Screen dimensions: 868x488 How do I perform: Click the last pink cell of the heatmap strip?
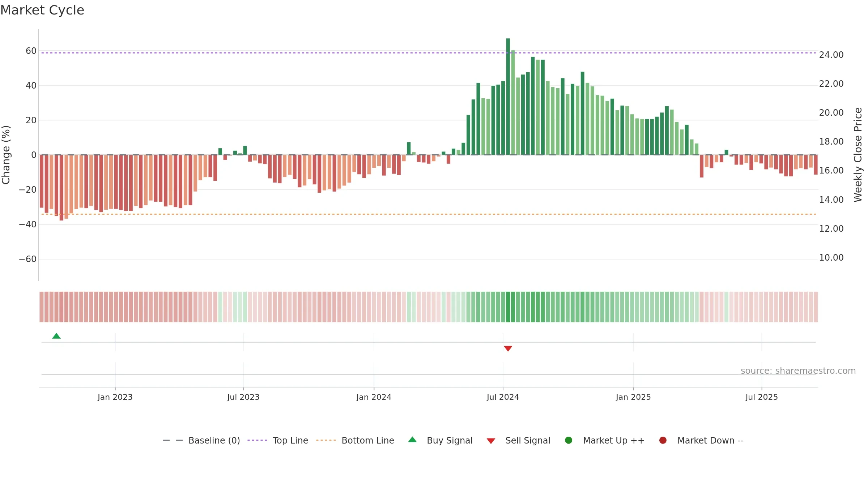(x=816, y=307)
